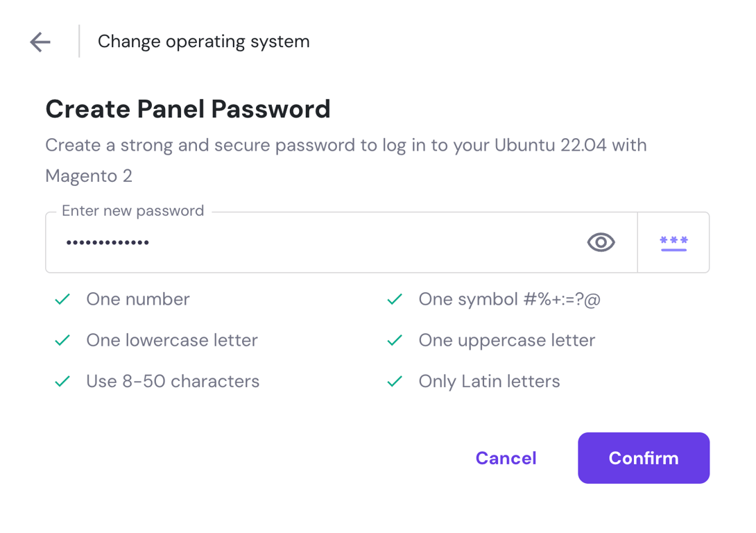The height and width of the screenshot is (533, 756).
Task: Click the Only Latin letters requirement text
Action: (x=489, y=381)
